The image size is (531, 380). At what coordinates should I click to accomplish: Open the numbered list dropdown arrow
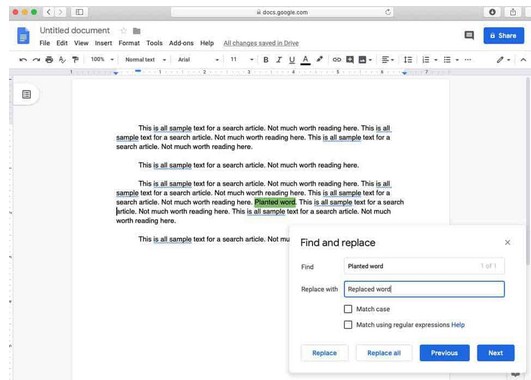(436, 60)
